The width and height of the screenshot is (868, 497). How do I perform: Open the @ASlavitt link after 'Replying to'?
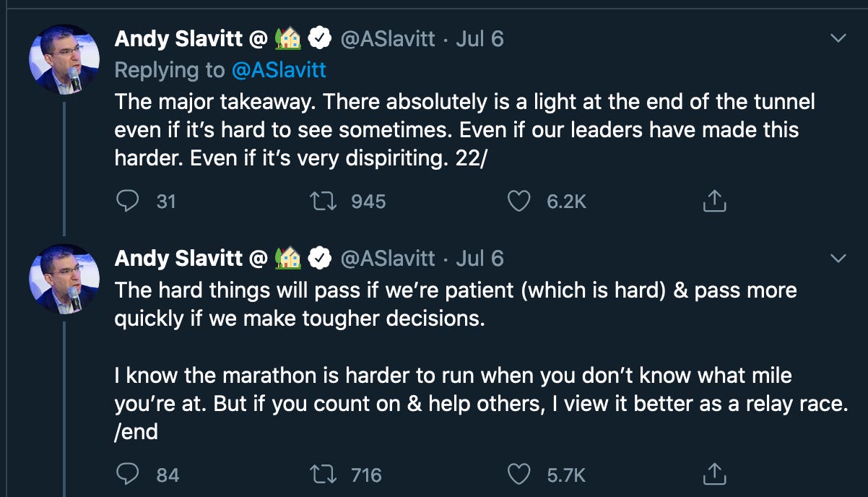pyautogui.click(x=279, y=69)
